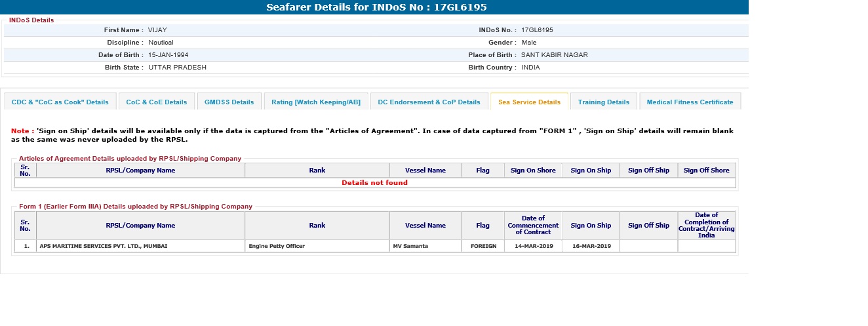Switch to the Training Details tab

pyautogui.click(x=603, y=102)
